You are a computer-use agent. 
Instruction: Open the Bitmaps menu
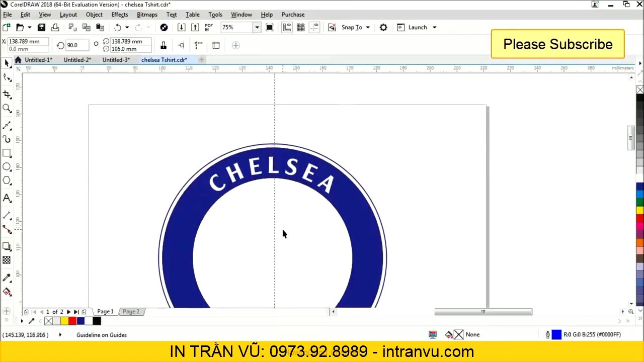tap(147, 15)
